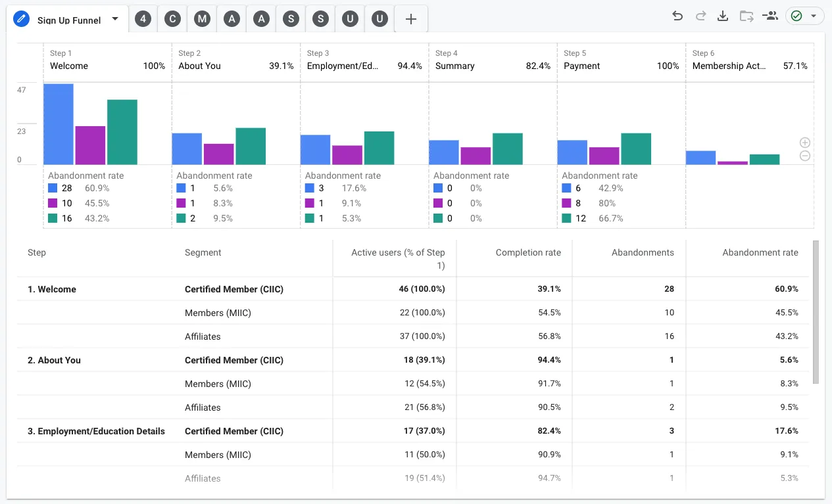Viewport: 832px width, 504px height.
Task: Click blue swatch beside 60.9% under Welcome
Action: click(x=53, y=188)
